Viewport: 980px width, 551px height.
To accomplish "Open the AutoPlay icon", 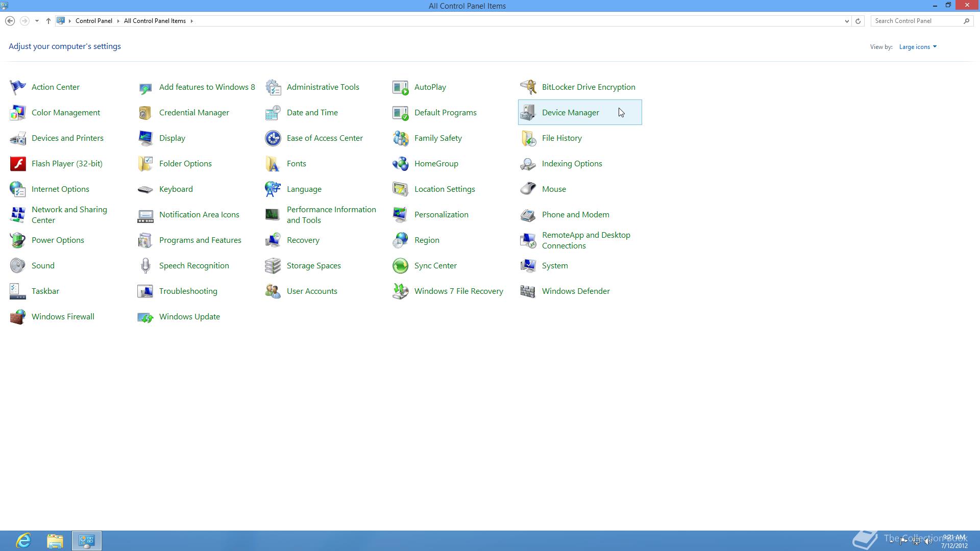I will (x=401, y=87).
